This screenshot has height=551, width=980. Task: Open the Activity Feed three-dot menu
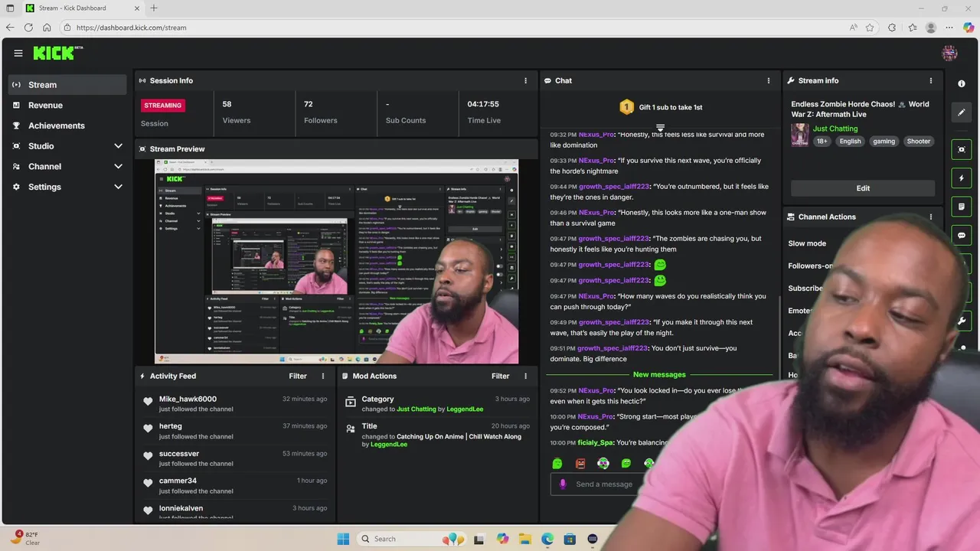pos(323,376)
